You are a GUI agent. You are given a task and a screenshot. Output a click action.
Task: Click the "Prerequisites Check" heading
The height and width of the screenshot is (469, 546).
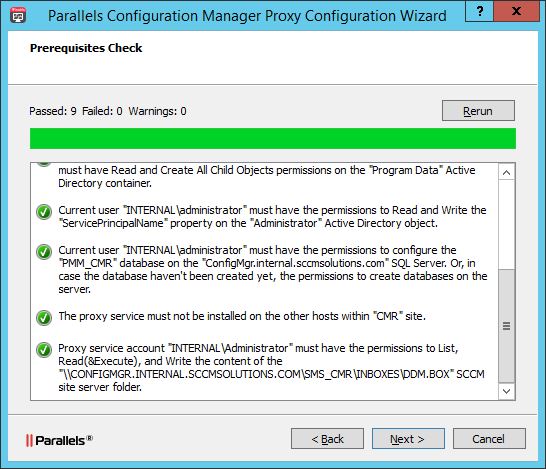click(x=86, y=48)
